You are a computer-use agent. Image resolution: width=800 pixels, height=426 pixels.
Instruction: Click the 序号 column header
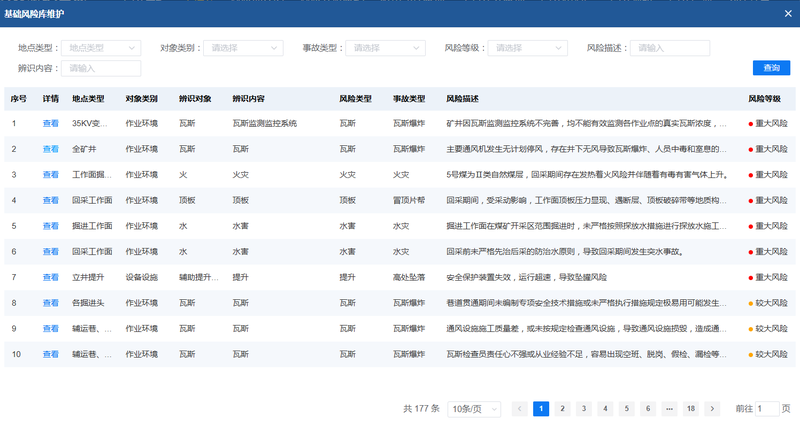(19, 99)
